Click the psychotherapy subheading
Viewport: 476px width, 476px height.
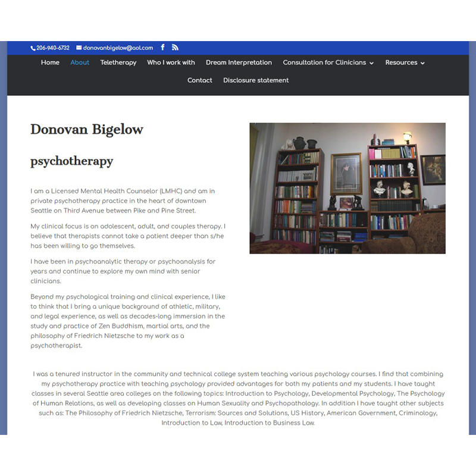click(71, 161)
